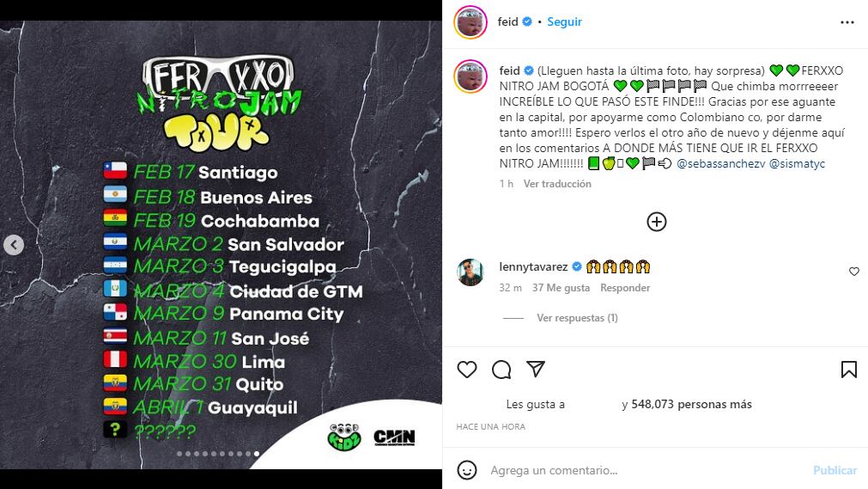Share the post via paper plane icon

pyautogui.click(x=535, y=369)
